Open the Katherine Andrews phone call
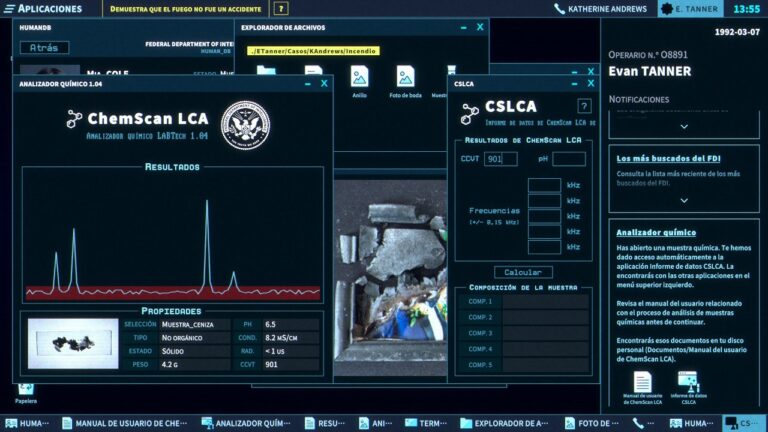Screen dimensions: 768x432 [600, 9]
